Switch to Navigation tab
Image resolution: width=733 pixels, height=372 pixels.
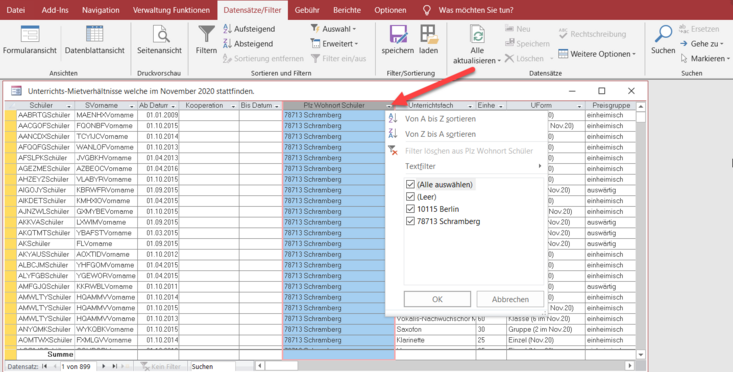[101, 10]
